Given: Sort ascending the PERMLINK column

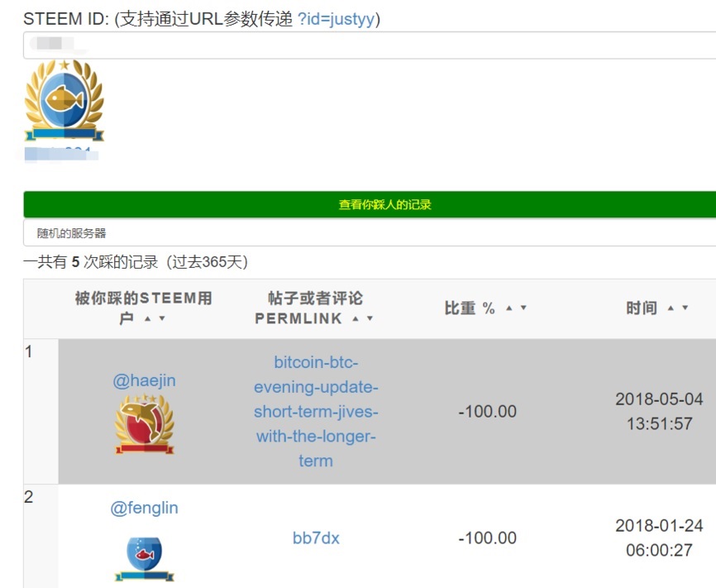Looking at the screenshot, I should coord(356,319).
